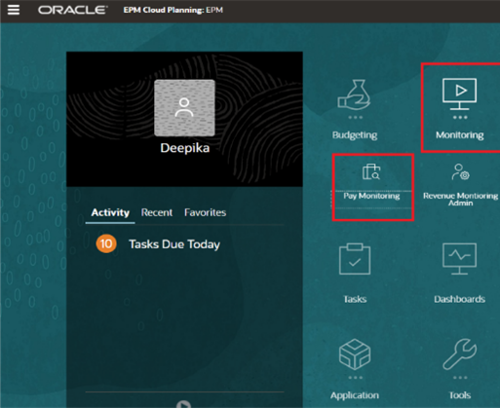Open the Dashboards monitor icon

tap(459, 259)
